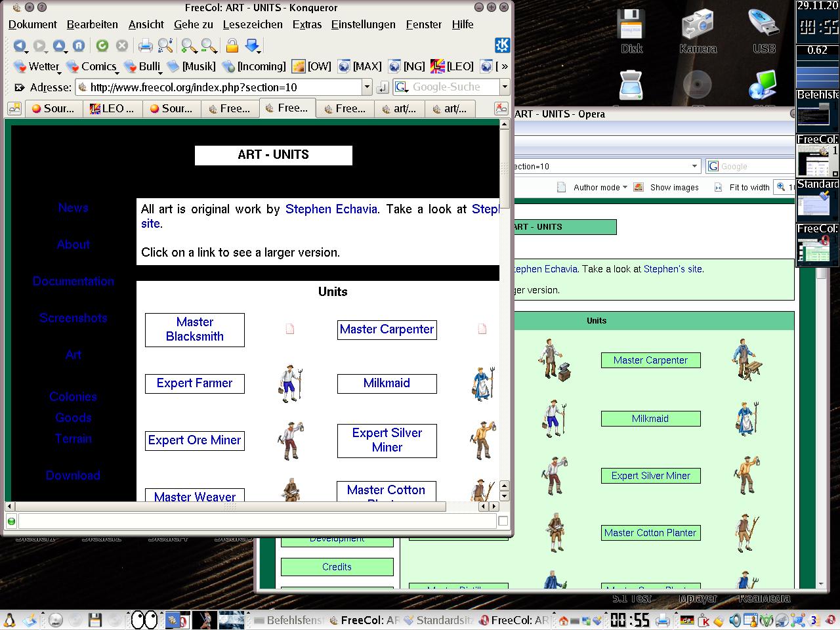Image resolution: width=840 pixels, height=630 pixels.
Task: Open the Ansicht menu
Action: [146, 24]
